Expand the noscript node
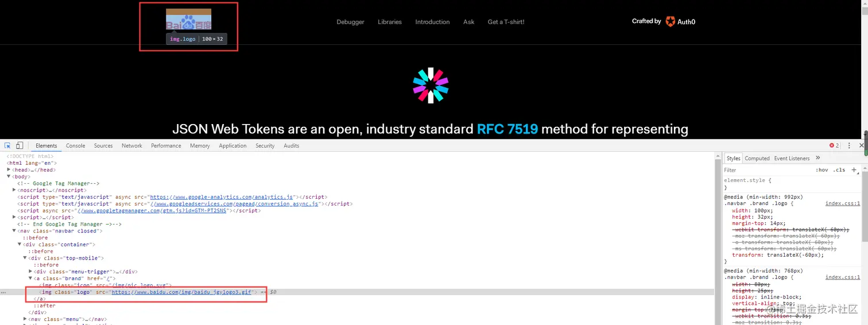The height and width of the screenshot is (325, 868). tap(14, 190)
